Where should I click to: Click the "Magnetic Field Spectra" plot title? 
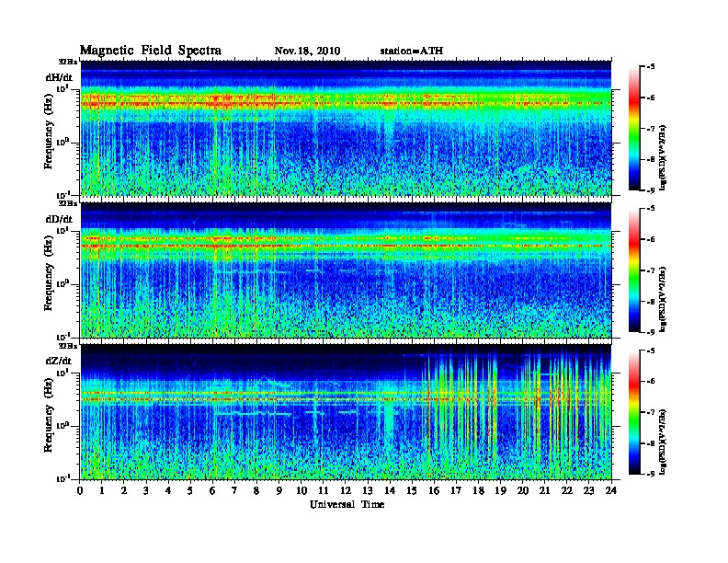pos(151,51)
